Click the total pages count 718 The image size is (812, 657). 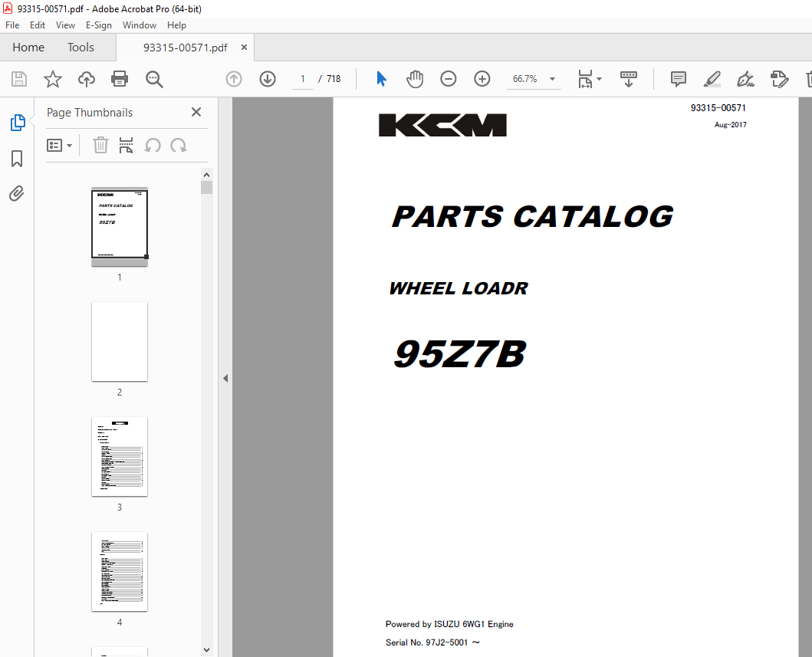coord(334,79)
